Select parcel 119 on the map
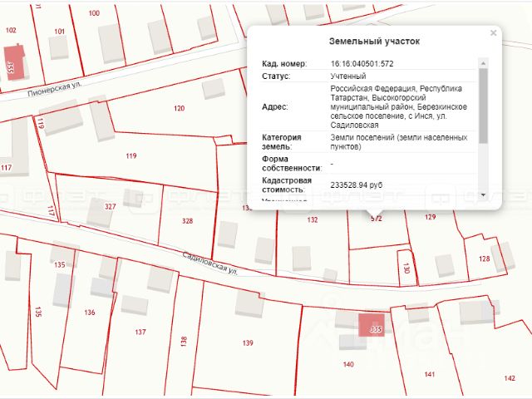This screenshot has width=532, height=399. (x=131, y=155)
